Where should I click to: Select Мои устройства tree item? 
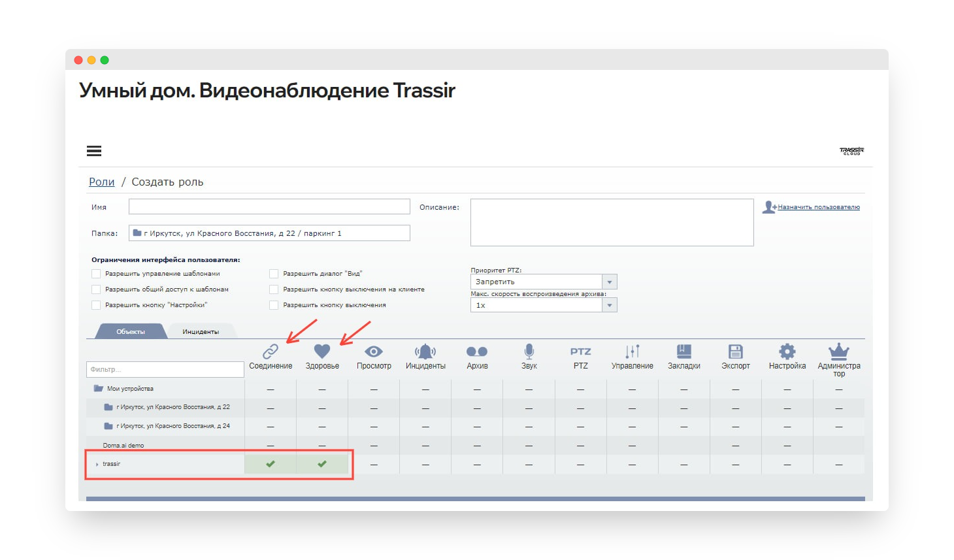(x=130, y=389)
